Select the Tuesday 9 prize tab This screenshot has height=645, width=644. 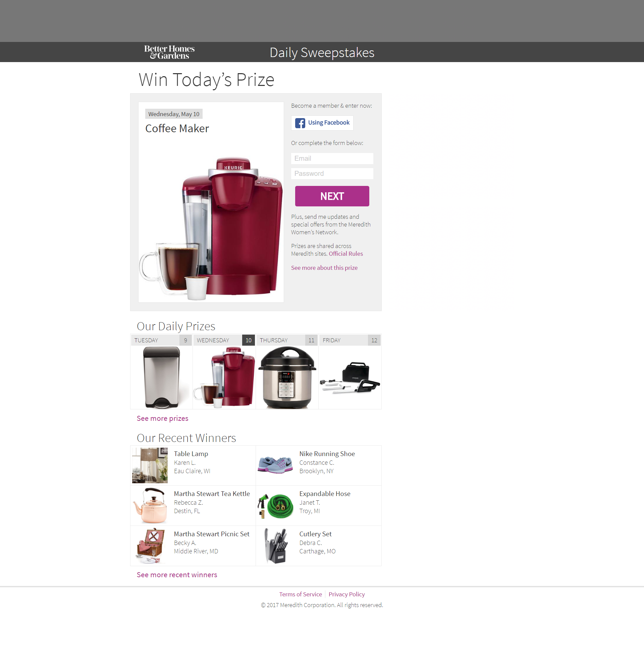click(x=161, y=340)
